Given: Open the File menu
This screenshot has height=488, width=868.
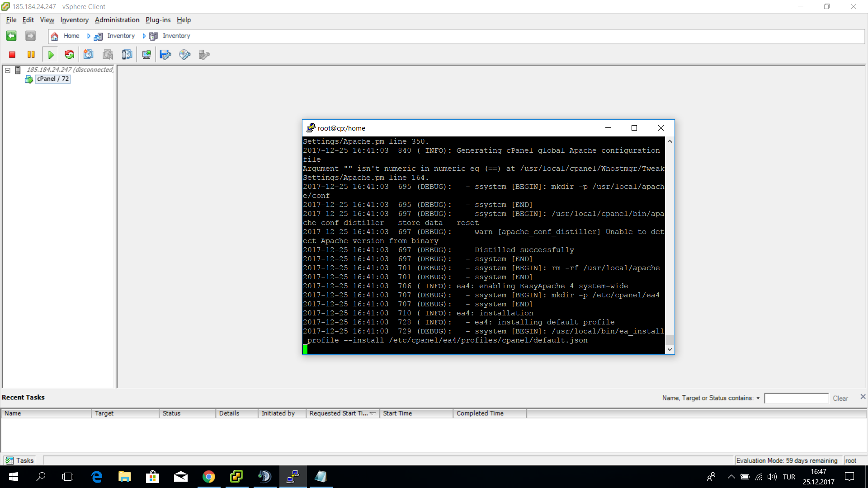Looking at the screenshot, I should pyautogui.click(x=11, y=20).
